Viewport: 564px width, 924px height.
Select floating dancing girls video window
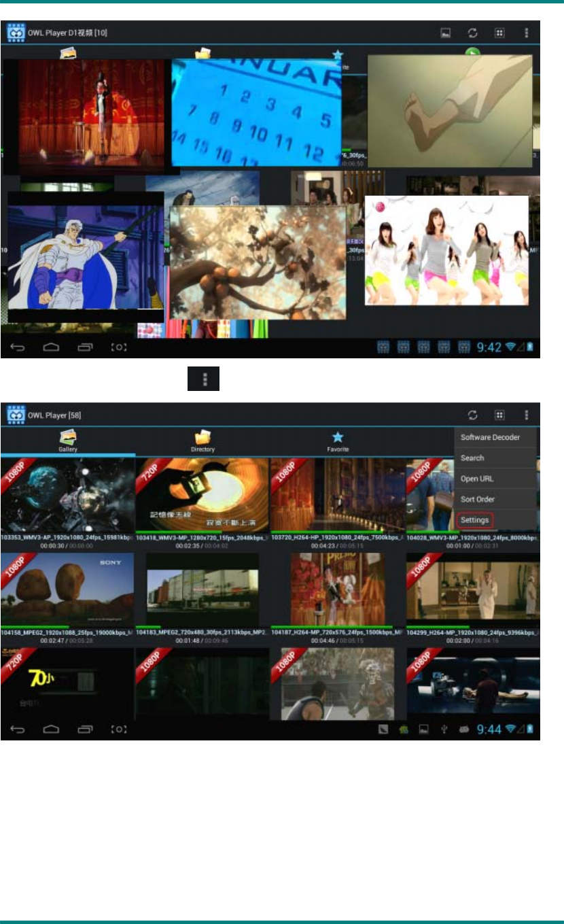(x=446, y=250)
